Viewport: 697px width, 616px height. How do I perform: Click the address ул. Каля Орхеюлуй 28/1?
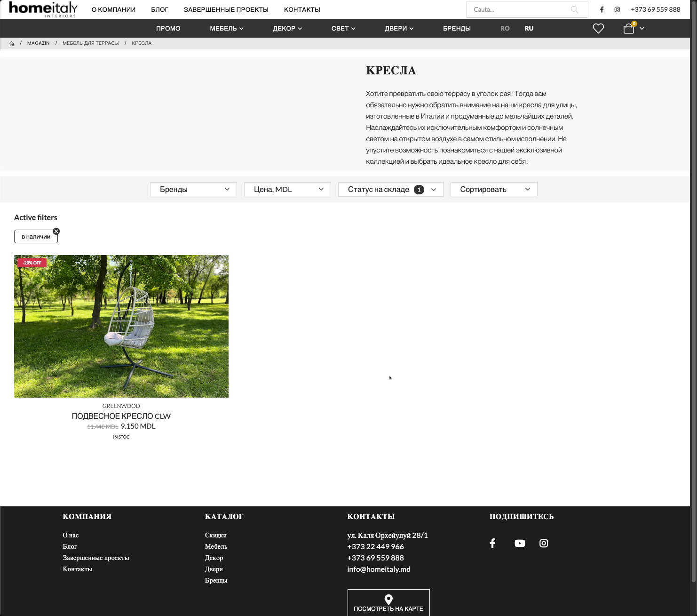[388, 536]
